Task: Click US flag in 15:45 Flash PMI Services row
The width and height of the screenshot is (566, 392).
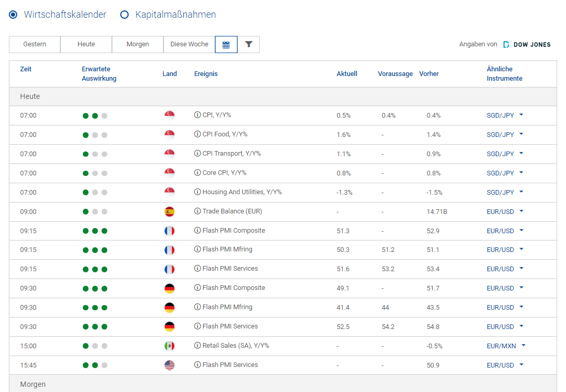Action: 169,365
